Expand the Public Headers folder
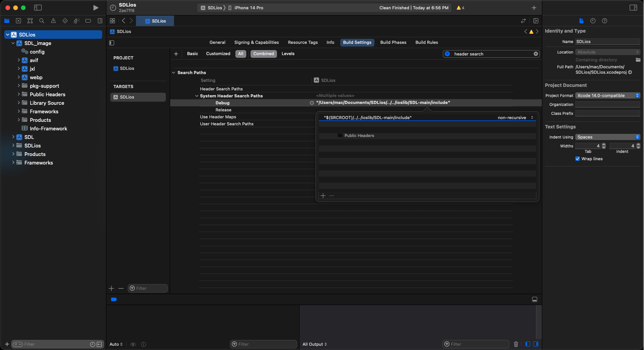Screen dimensions: 644x350 (x=18, y=94)
